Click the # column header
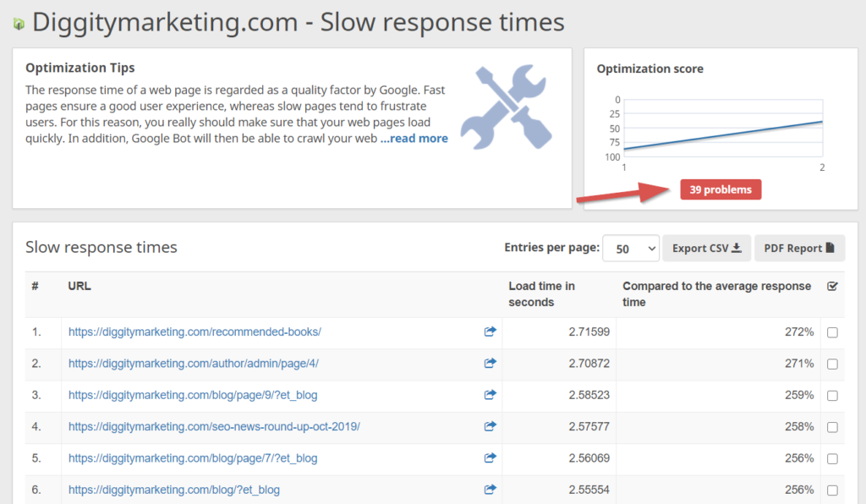The image size is (866, 504). point(35,286)
